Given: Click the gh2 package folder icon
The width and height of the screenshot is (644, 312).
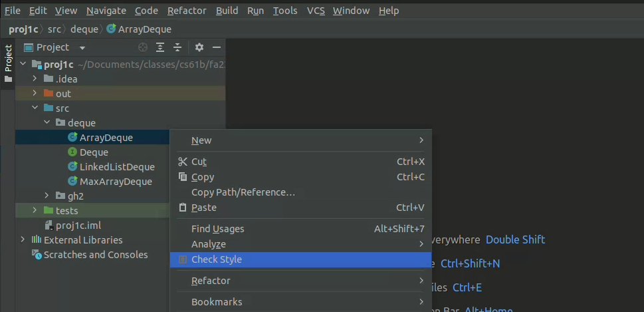Looking at the screenshot, I should pyautogui.click(x=60, y=196).
